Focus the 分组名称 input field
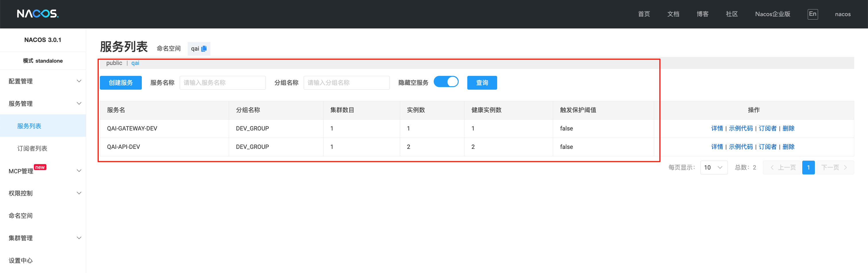Image resolution: width=868 pixels, height=273 pixels. coord(346,83)
